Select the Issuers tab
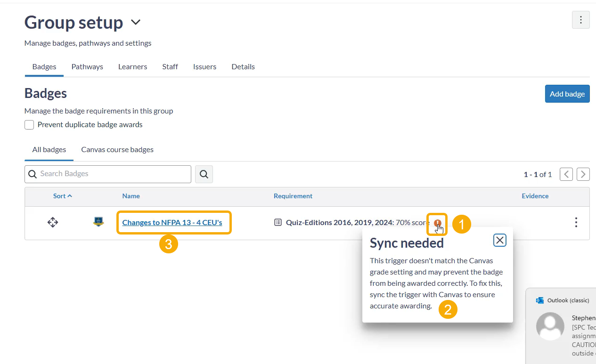The width and height of the screenshot is (596, 364). (x=204, y=66)
